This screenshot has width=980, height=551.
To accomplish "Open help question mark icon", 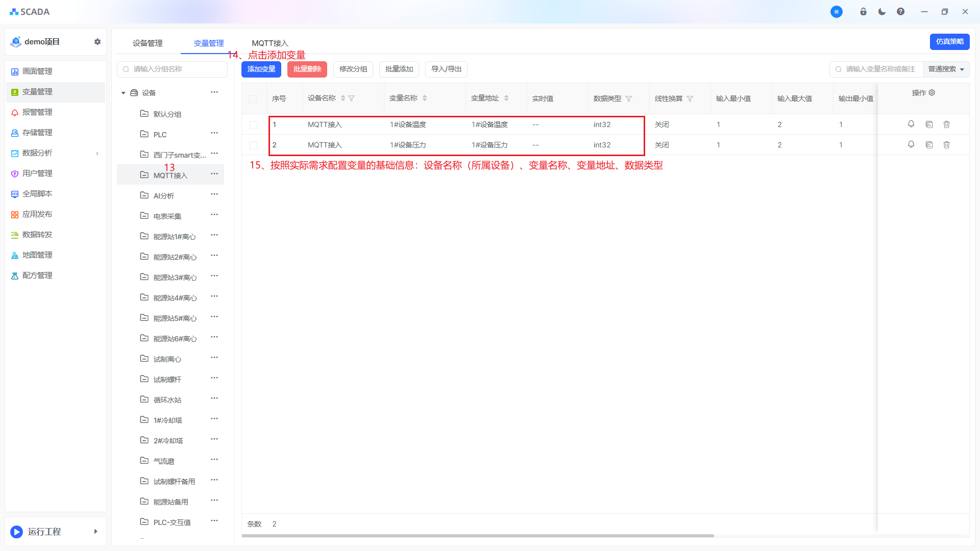I will [900, 12].
